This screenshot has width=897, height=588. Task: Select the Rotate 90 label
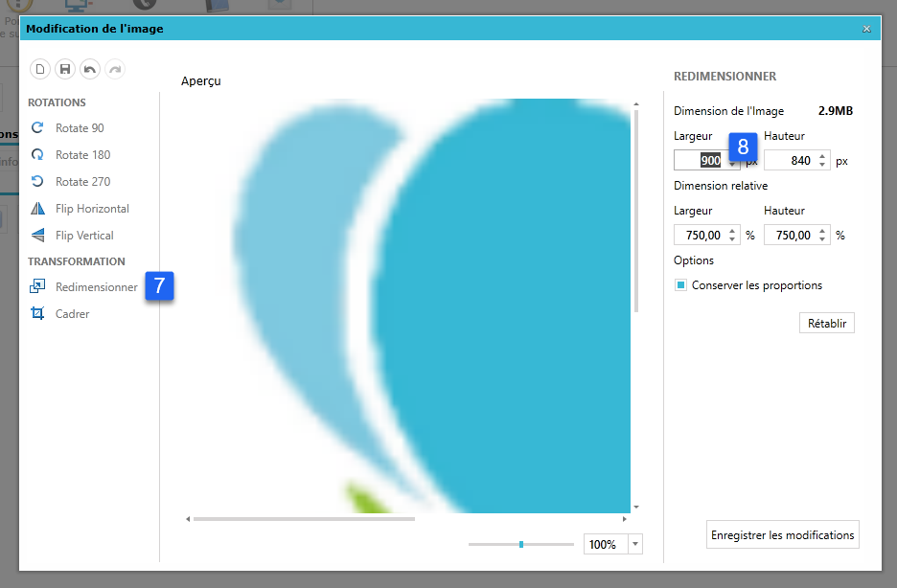[80, 128]
